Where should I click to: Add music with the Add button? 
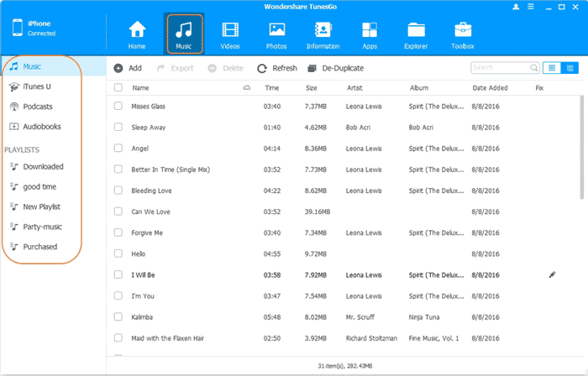(x=128, y=68)
